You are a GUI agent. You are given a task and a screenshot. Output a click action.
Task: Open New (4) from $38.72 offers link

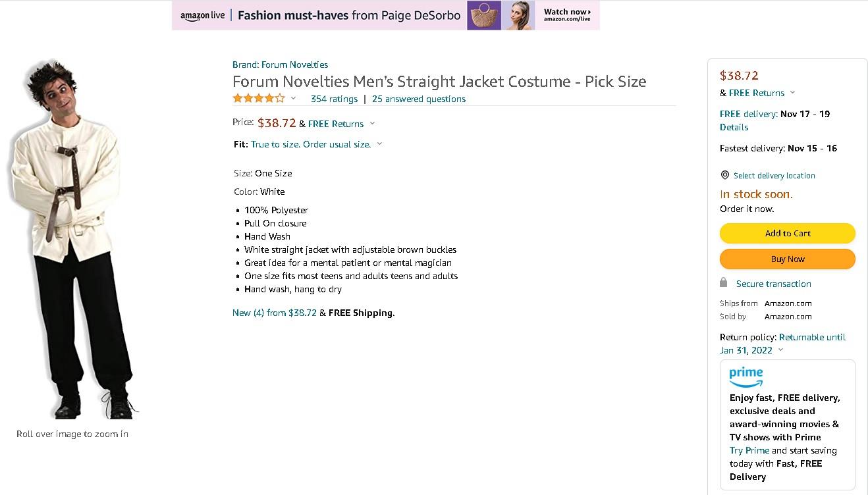tap(274, 313)
